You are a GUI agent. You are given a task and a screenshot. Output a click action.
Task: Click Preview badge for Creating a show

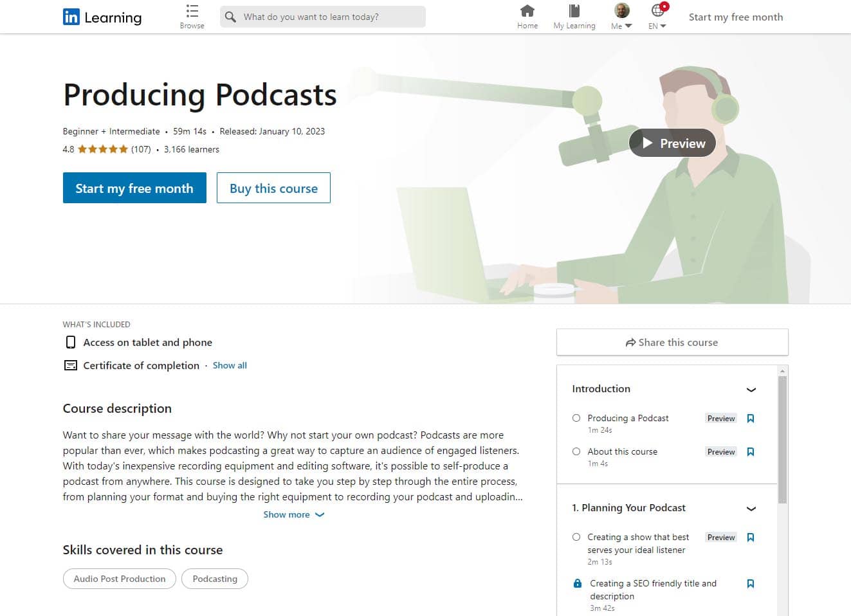coord(721,538)
